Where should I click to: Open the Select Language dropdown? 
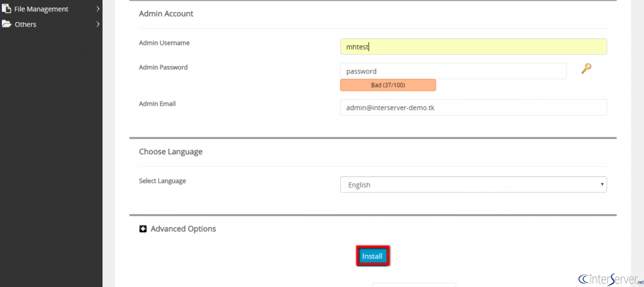474,184
